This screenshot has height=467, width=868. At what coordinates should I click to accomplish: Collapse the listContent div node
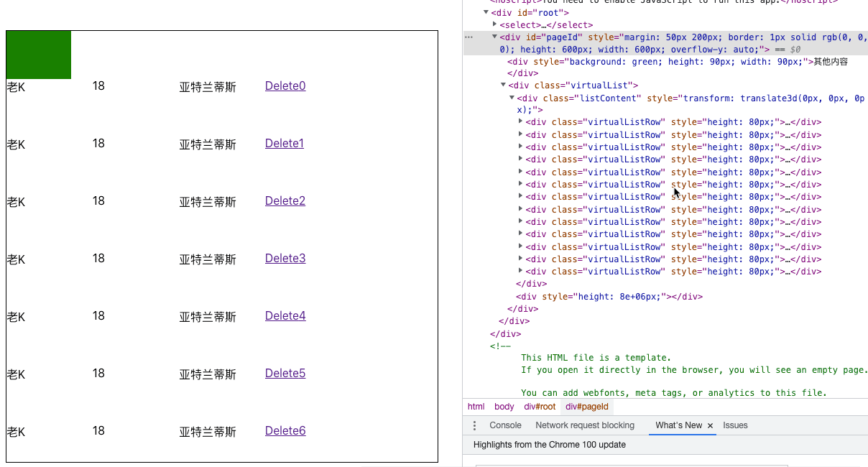click(512, 98)
